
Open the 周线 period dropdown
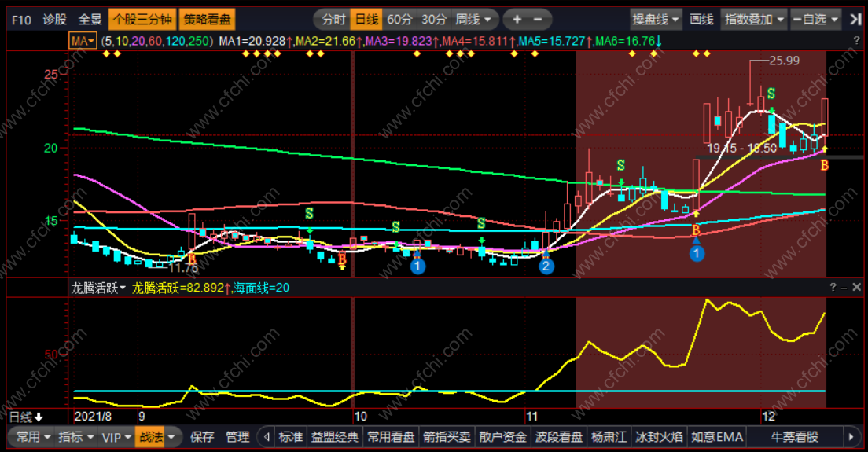coord(473,20)
